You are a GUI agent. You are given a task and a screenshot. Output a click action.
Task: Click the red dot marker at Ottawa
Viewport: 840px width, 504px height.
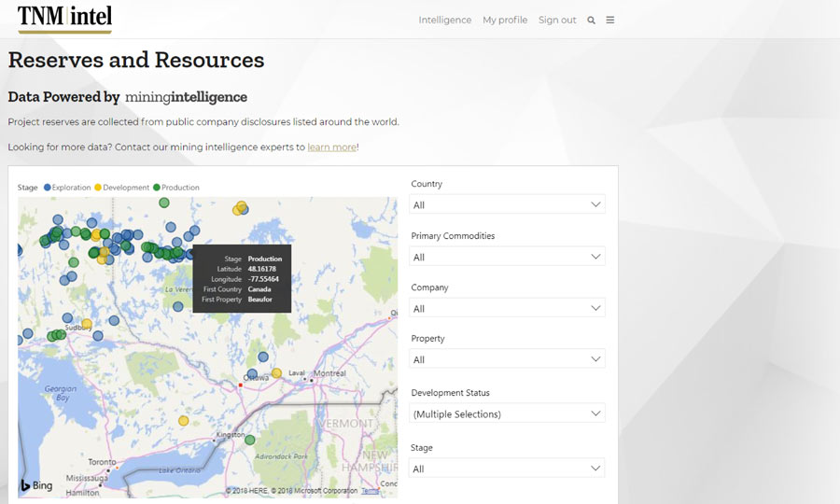241,384
